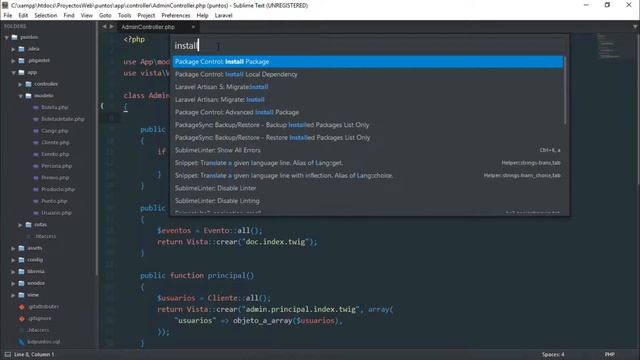Choose PackageSync Restore Installed Packages List Only

click(368, 138)
